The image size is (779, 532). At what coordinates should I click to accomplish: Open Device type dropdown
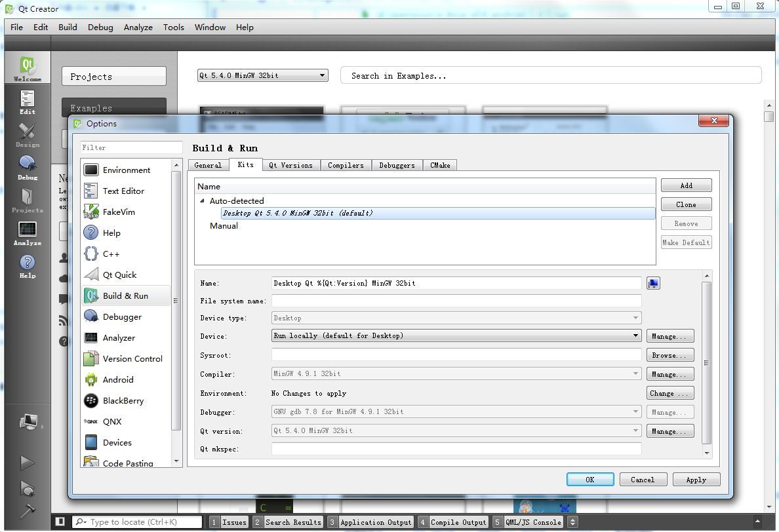click(x=456, y=318)
